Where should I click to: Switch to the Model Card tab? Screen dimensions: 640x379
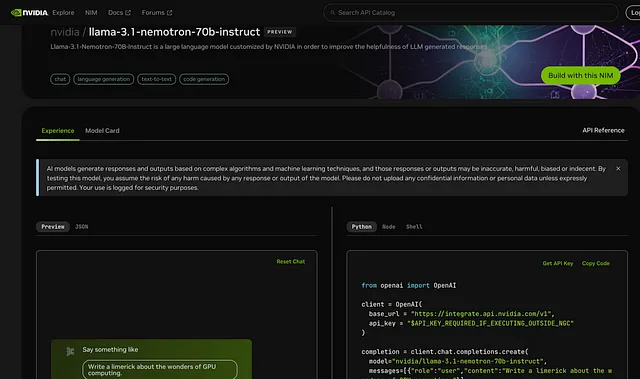pyautogui.click(x=102, y=131)
